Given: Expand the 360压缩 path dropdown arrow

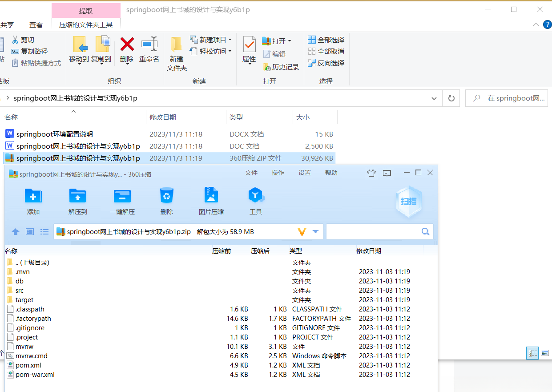Looking at the screenshot, I should tap(316, 231).
